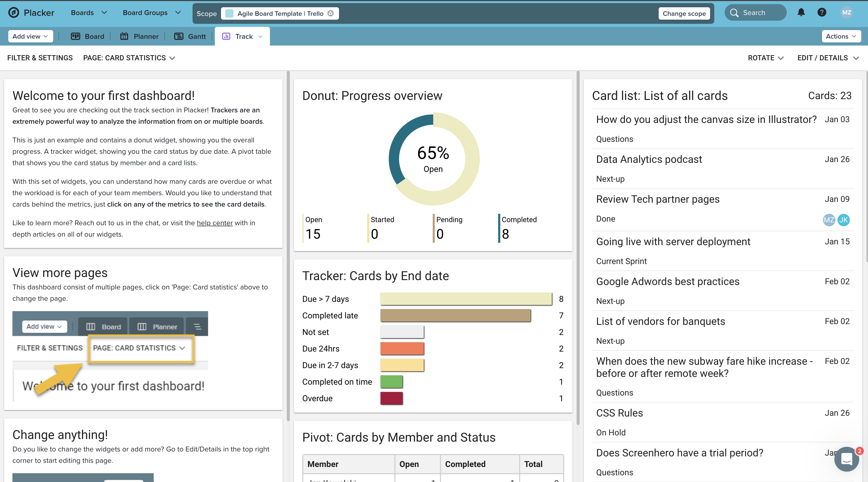Open the Add view dropdown
The height and width of the screenshot is (482, 868).
[x=30, y=36]
